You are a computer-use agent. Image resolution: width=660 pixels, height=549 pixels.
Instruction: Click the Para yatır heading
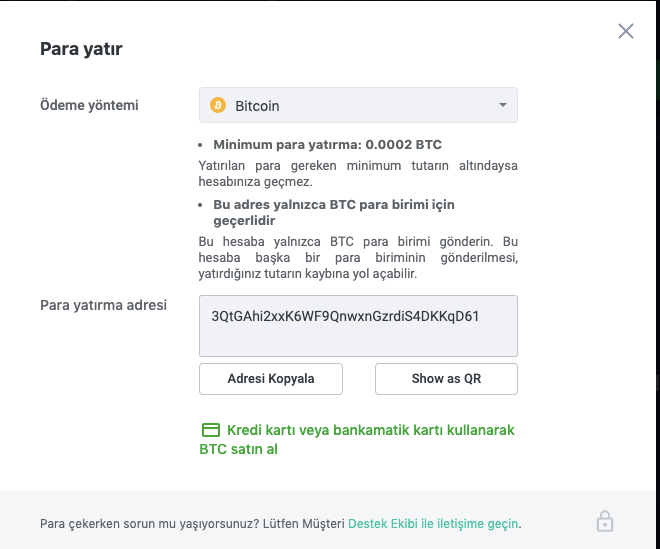pos(81,48)
